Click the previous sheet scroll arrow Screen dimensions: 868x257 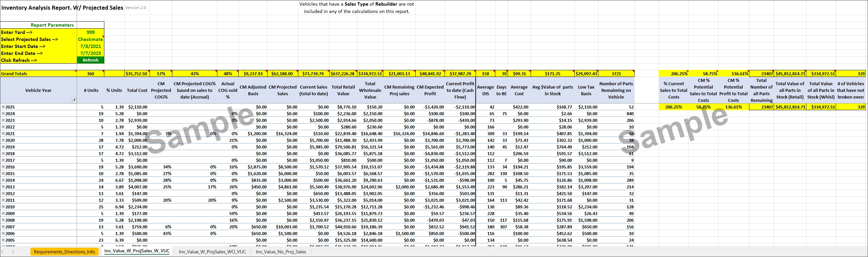(x=3, y=252)
